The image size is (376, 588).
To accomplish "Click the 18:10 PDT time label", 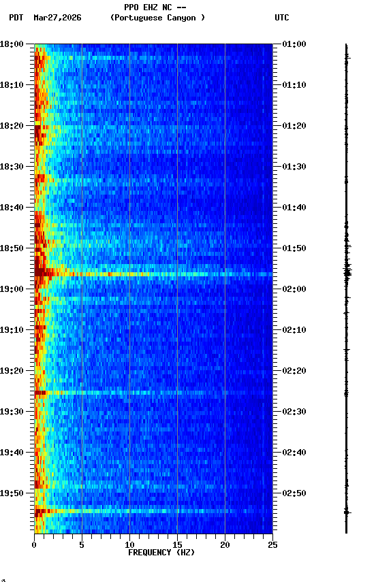I will 12,85.
